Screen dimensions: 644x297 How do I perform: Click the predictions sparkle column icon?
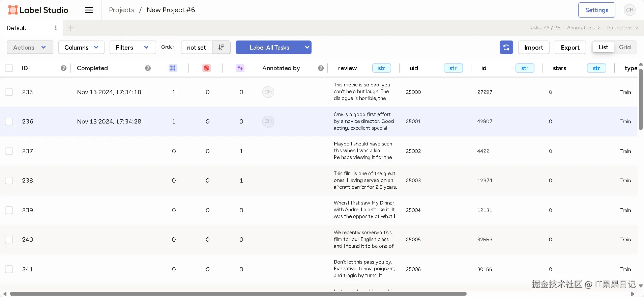click(240, 68)
